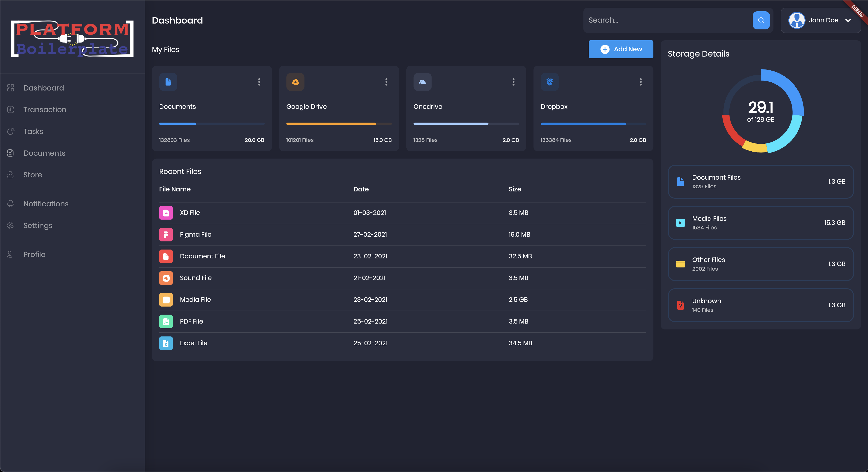Click the Onedrive cloud icon
This screenshot has height=472, width=868.
(x=422, y=82)
